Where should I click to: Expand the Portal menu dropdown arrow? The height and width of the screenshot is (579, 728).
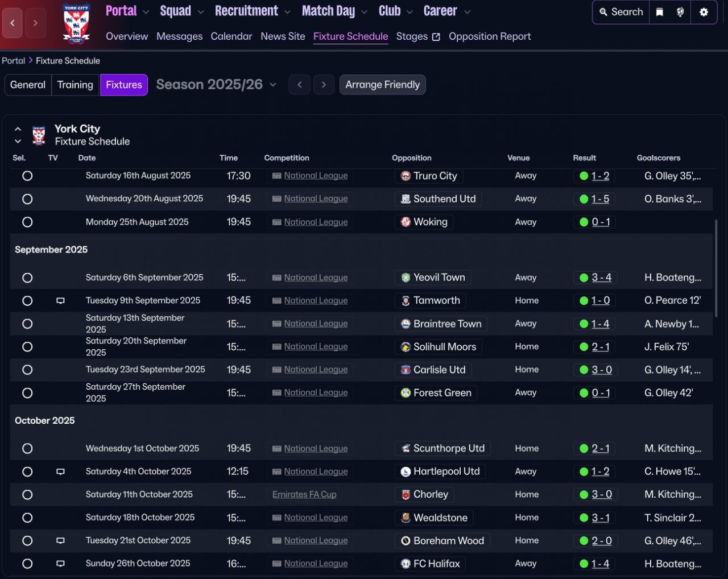pyautogui.click(x=146, y=12)
